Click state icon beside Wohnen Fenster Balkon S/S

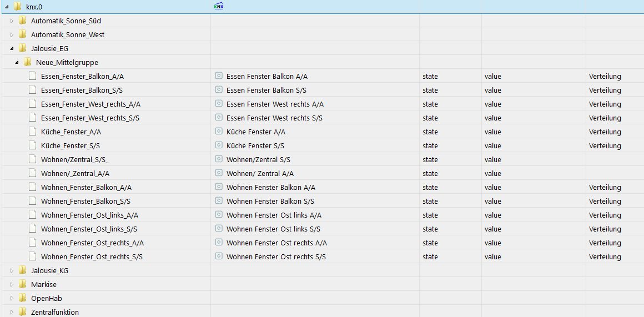(x=219, y=201)
